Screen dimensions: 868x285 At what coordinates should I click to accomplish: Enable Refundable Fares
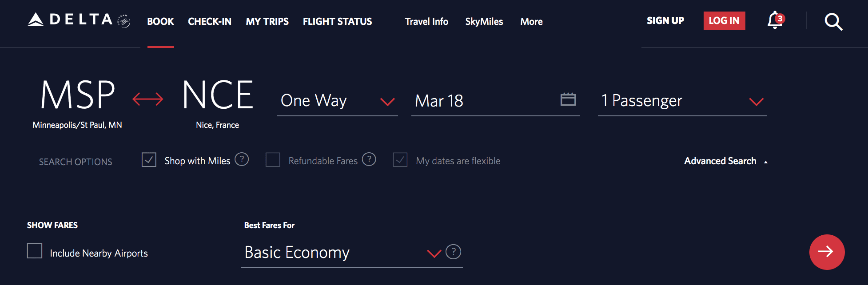click(x=272, y=159)
